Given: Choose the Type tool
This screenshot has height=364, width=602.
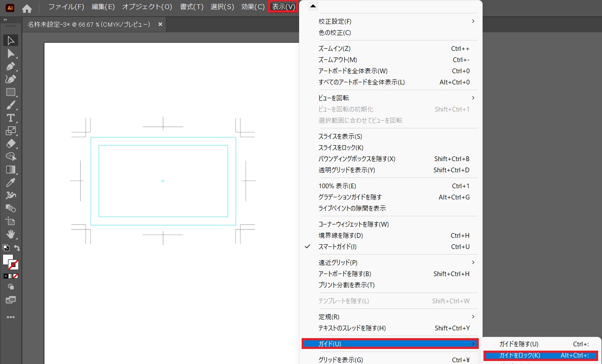Looking at the screenshot, I should pyautogui.click(x=11, y=118).
